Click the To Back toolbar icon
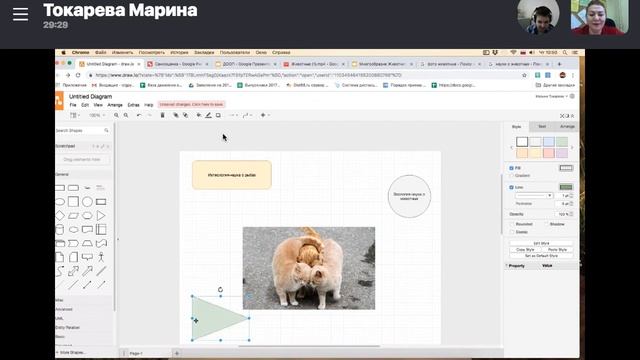The image size is (640, 360). click(185, 116)
